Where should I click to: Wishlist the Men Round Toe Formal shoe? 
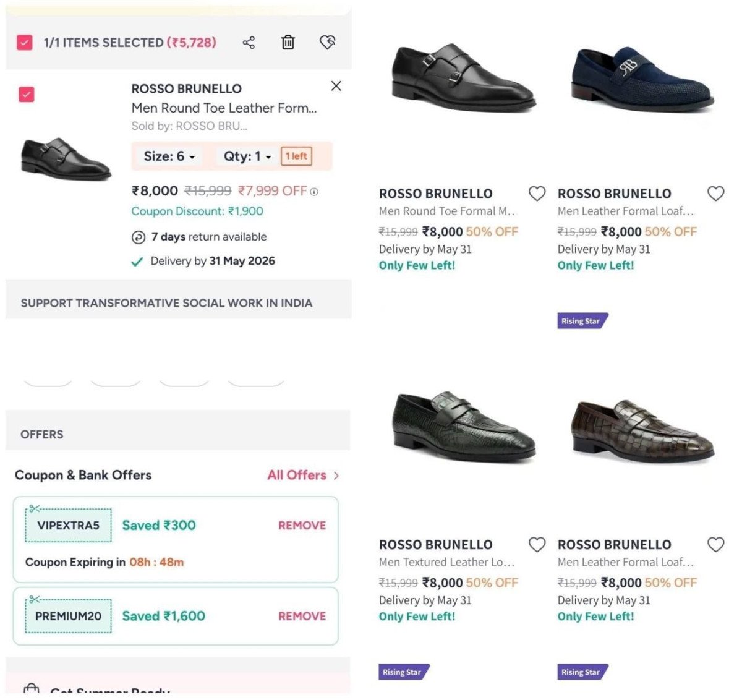pyautogui.click(x=537, y=194)
